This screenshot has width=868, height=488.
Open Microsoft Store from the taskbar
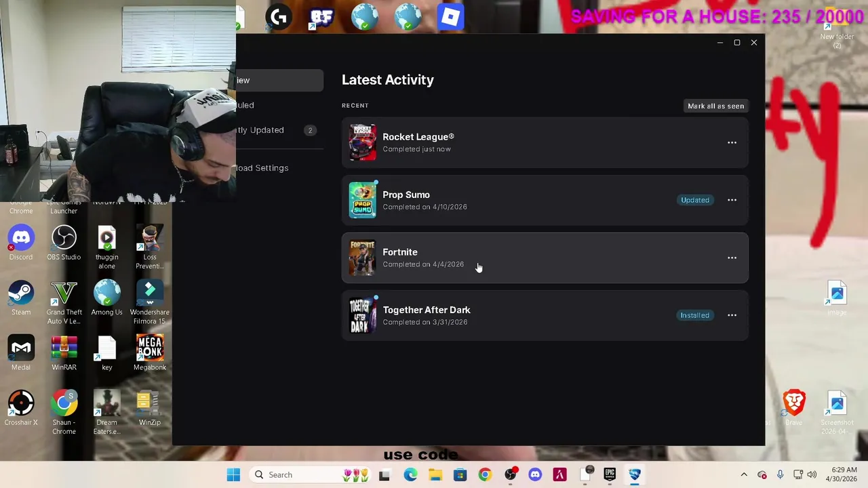coord(460,474)
